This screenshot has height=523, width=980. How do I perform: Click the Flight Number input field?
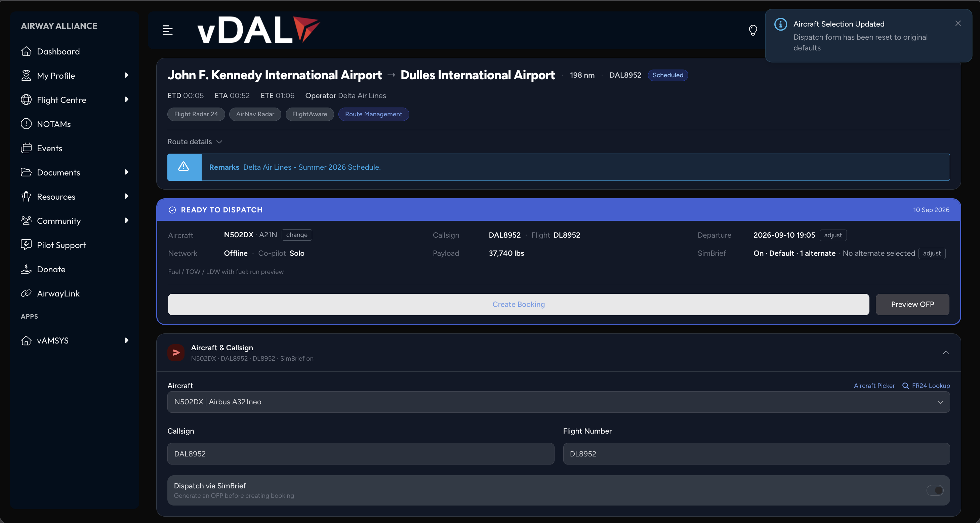coord(756,454)
